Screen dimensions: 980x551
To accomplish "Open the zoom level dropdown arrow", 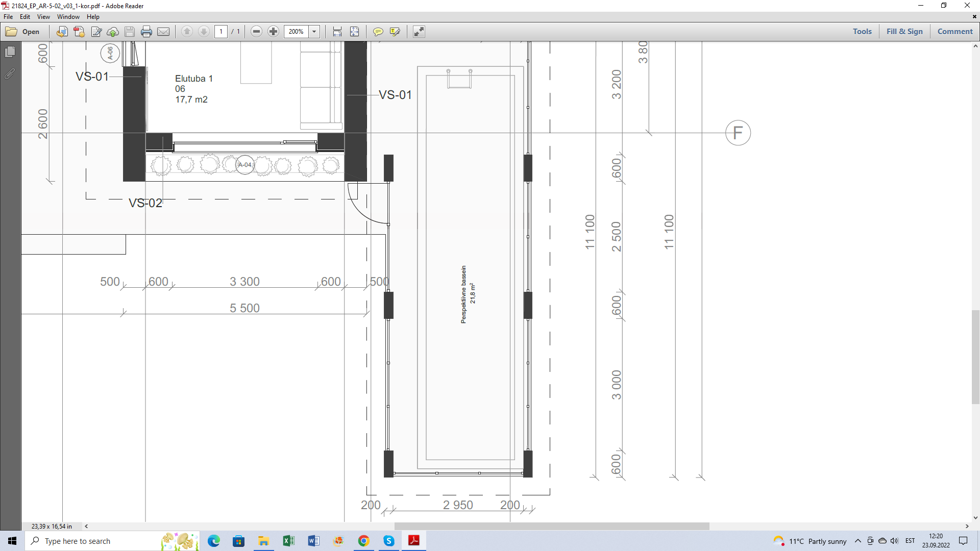I will pyautogui.click(x=314, y=32).
